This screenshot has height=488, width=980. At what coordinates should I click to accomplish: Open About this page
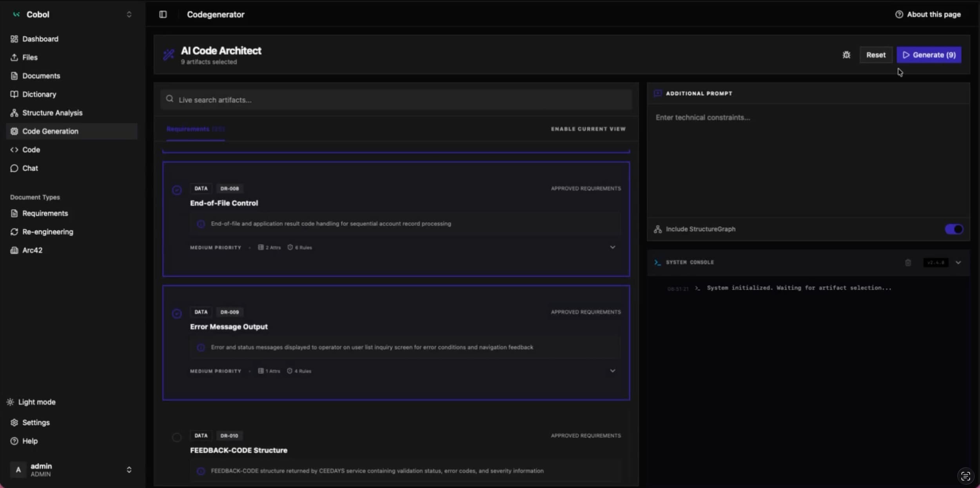coord(928,15)
